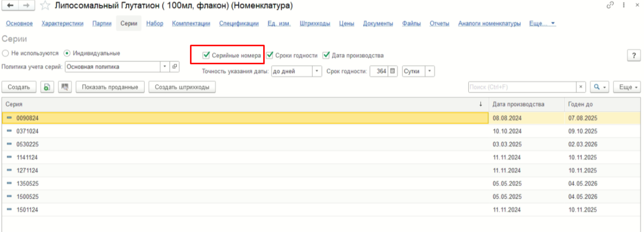Click the barcode scanner icon button

(65, 87)
